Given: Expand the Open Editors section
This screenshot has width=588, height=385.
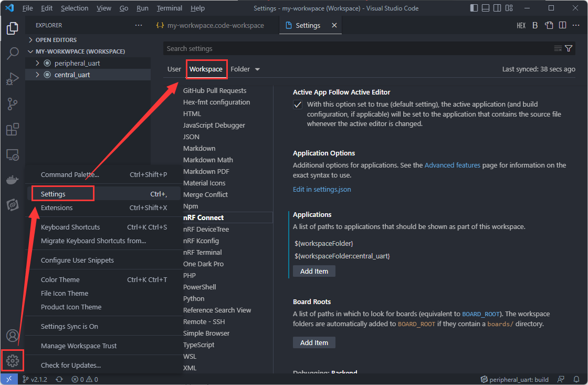Looking at the screenshot, I should click(x=31, y=40).
